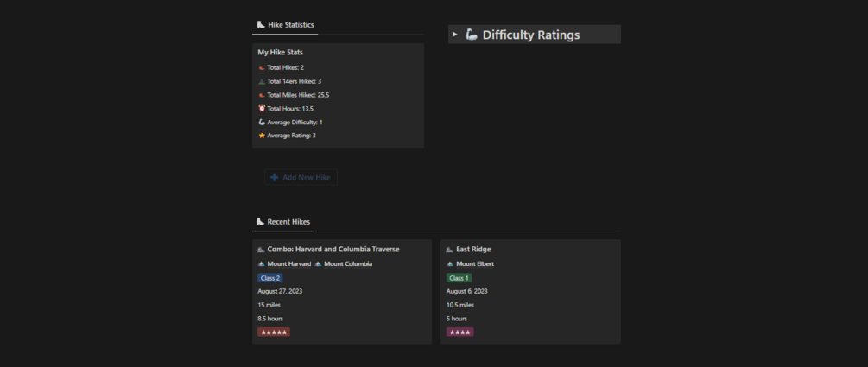
Task: Click the blue Class 2 tag
Action: [x=270, y=278]
